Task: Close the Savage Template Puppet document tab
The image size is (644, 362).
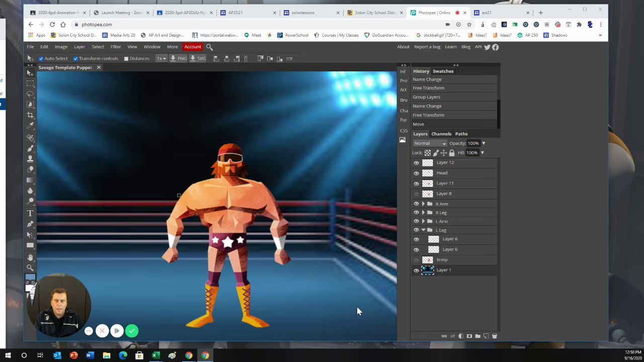Action: pos(99,67)
